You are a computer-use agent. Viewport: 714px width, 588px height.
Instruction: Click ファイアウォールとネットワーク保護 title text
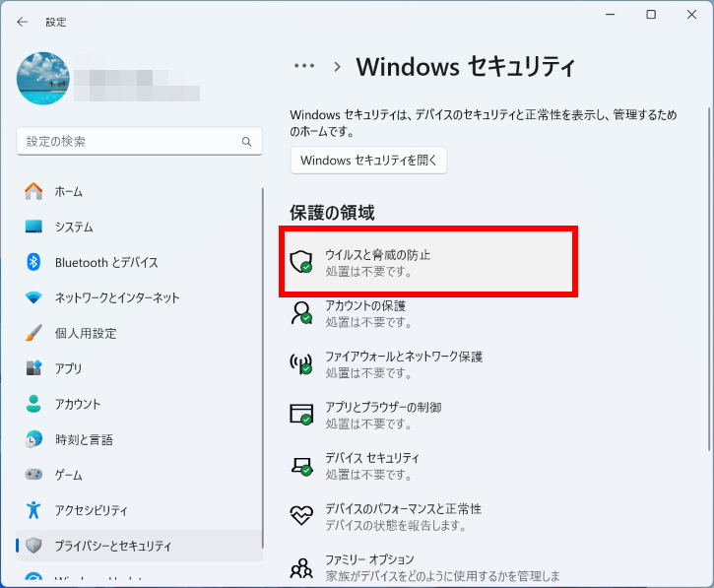(404, 357)
